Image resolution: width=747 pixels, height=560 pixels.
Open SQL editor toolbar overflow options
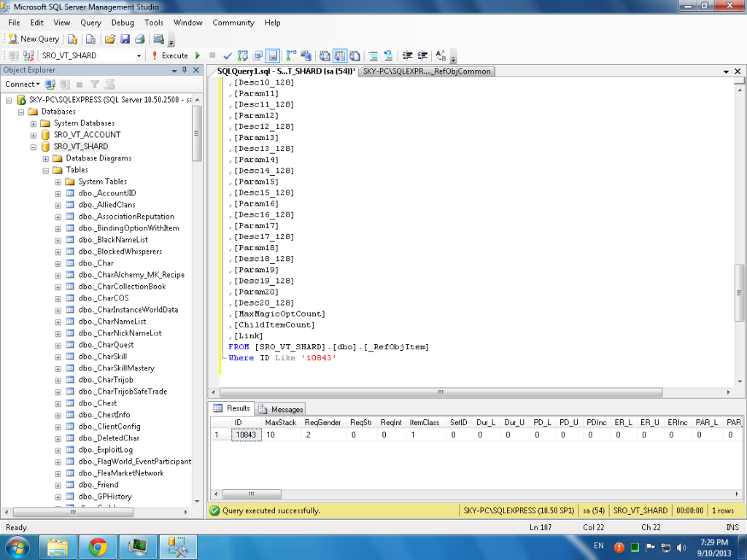click(x=454, y=58)
